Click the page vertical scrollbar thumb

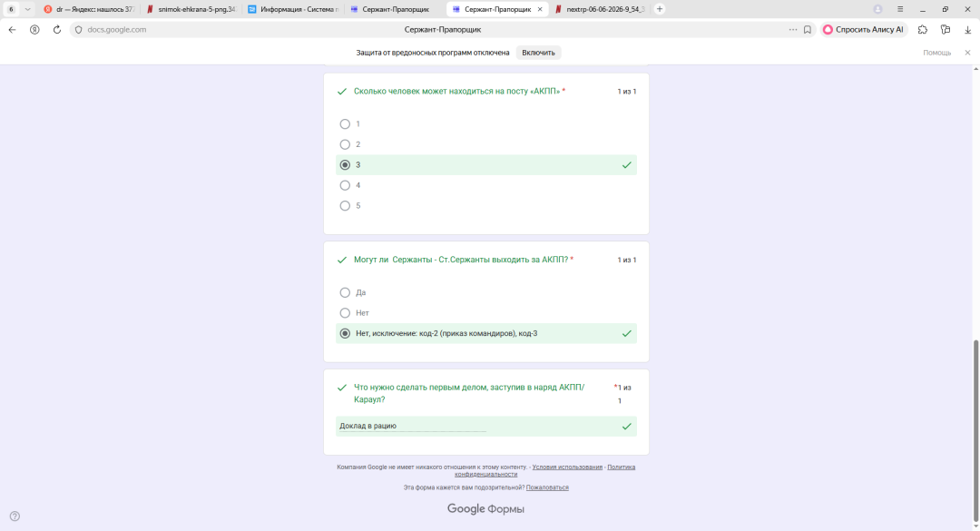(976, 430)
